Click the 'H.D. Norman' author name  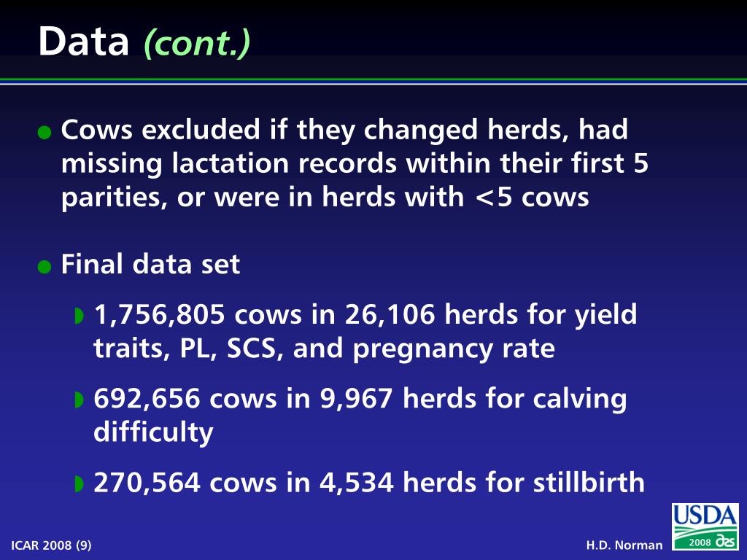[624, 545]
